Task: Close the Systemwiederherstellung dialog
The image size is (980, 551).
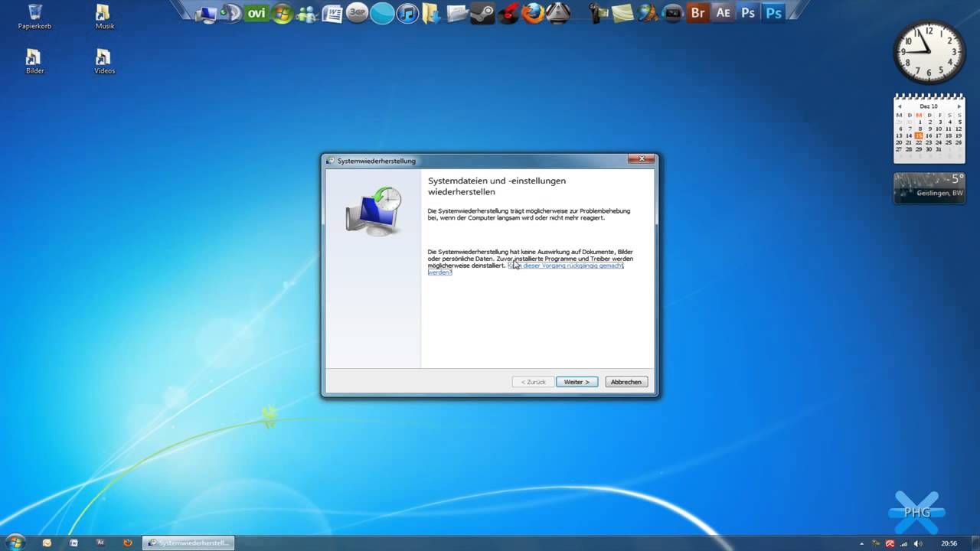Action: 642,159
